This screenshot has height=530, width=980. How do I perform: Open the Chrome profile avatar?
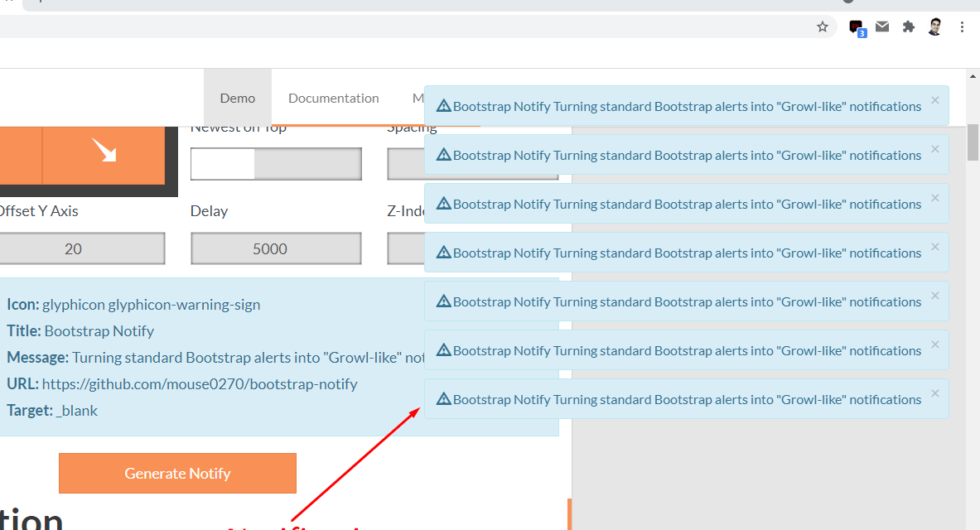point(934,26)
